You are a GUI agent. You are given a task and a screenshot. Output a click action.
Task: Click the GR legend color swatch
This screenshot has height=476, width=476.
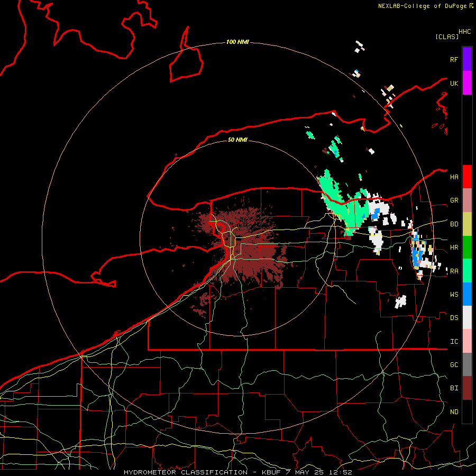(467, 200)
